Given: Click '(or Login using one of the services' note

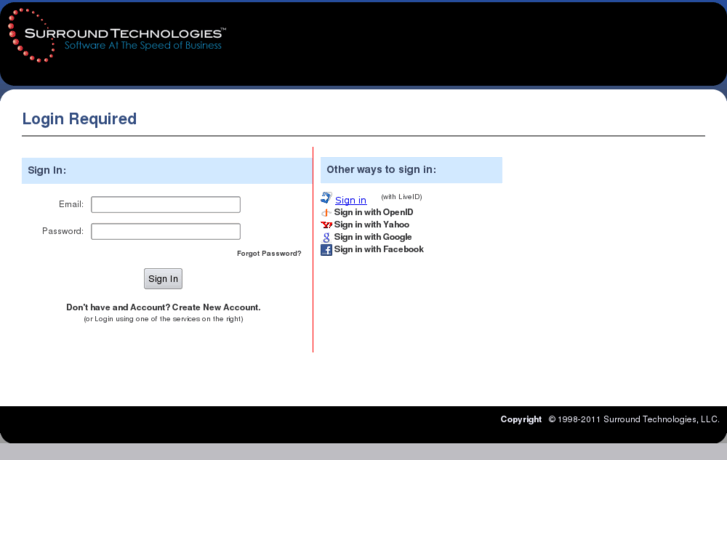Looking at the screenshot, I should pyautogui.click(x=163, y=319).
